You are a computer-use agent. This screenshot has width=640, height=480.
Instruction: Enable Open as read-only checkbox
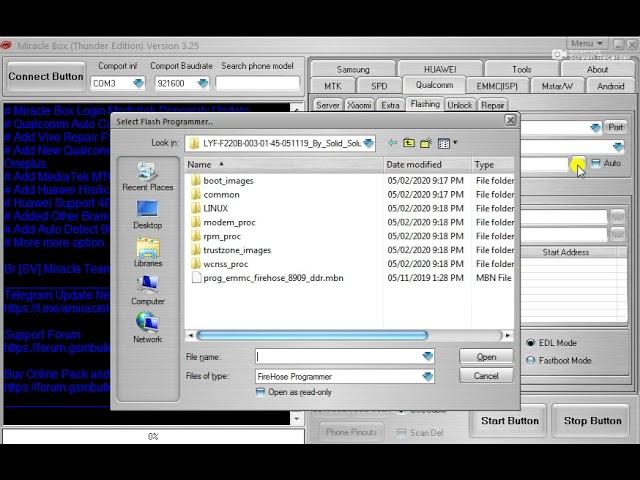tap(260, 392)
